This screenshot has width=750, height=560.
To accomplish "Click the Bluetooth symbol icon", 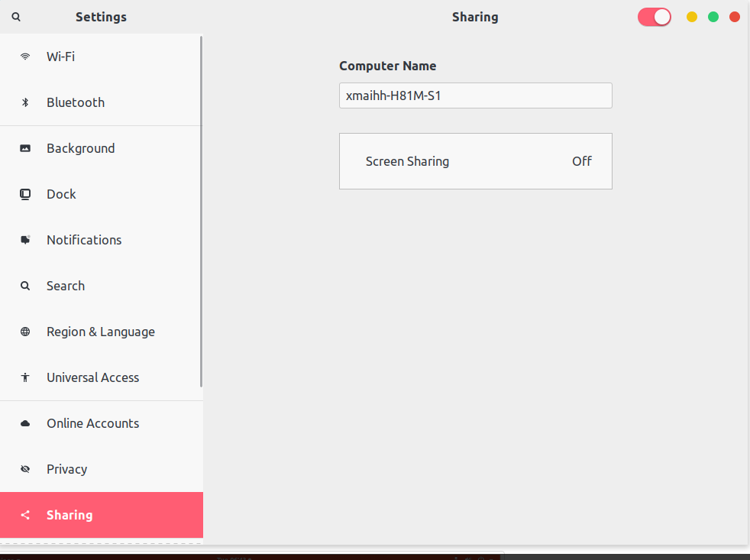I will (25, 102).
